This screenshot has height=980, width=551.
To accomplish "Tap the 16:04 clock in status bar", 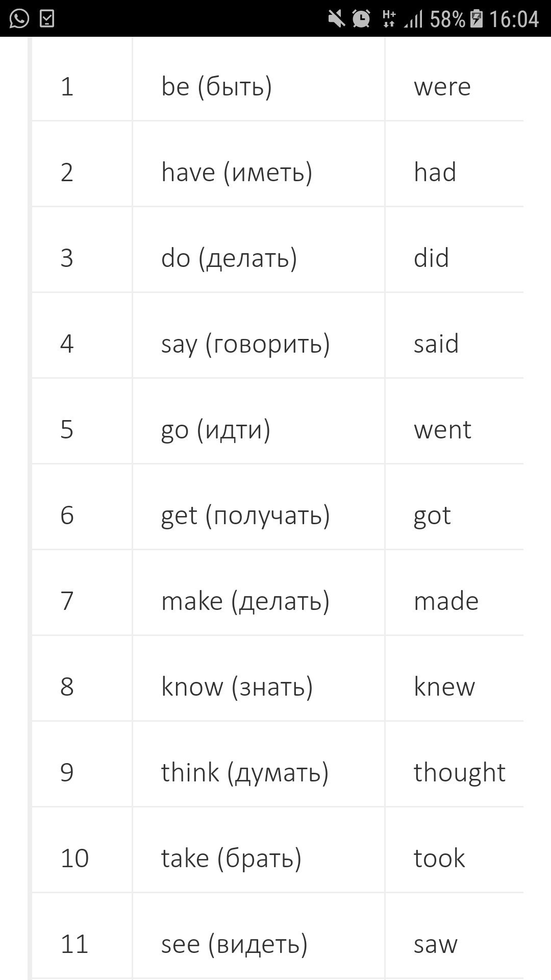I will (514, 19).
